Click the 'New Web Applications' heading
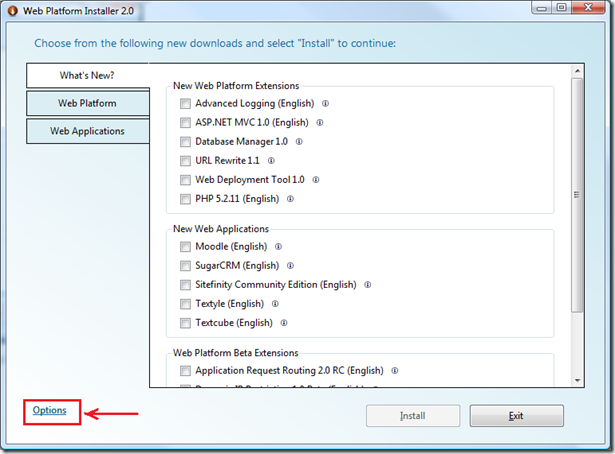 pos(221,229)
